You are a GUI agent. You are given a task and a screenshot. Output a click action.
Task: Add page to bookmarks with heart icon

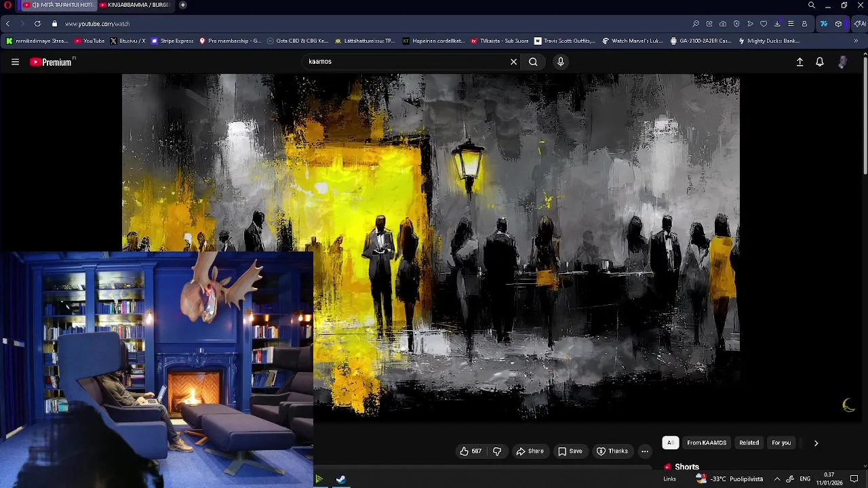[764, 24]
